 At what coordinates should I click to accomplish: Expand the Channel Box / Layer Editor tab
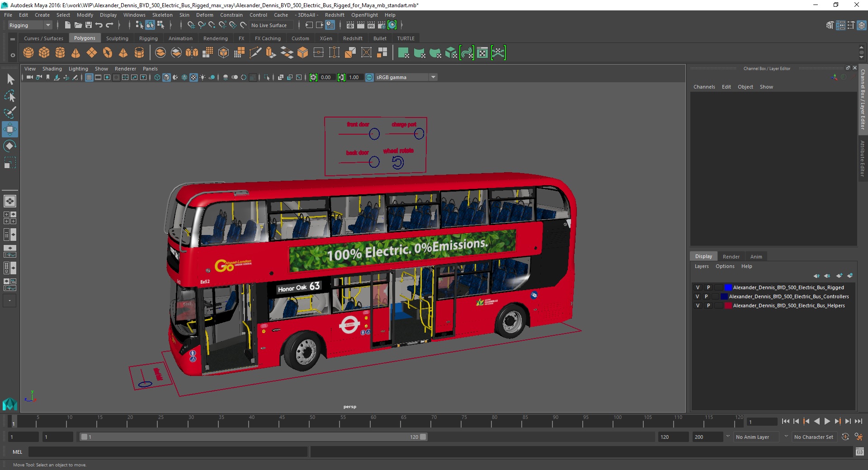click(x=863, y=99)
